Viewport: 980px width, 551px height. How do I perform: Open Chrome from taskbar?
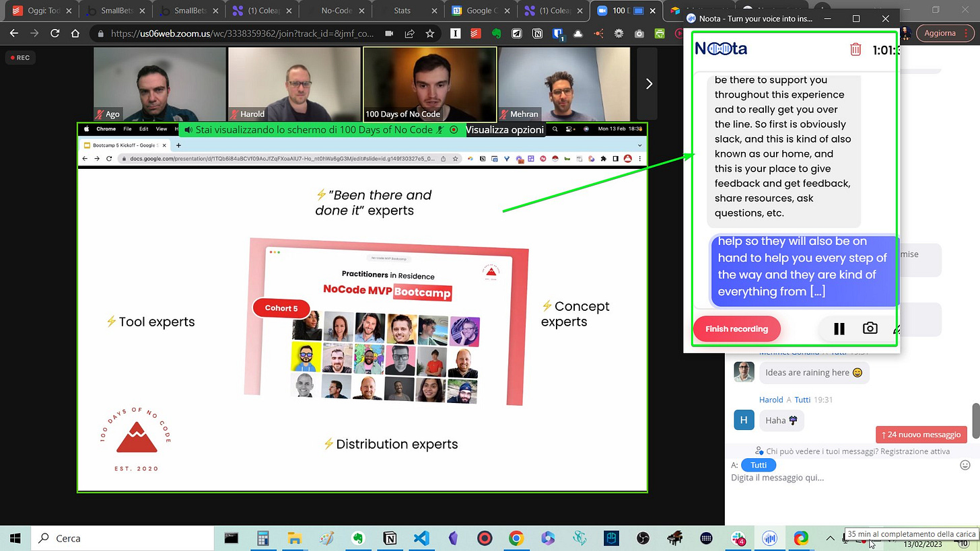[516, 538]
